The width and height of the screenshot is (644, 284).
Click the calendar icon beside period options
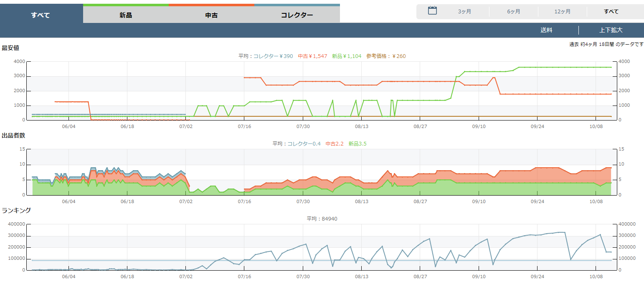pyautogui.click(x=432, y=11)
